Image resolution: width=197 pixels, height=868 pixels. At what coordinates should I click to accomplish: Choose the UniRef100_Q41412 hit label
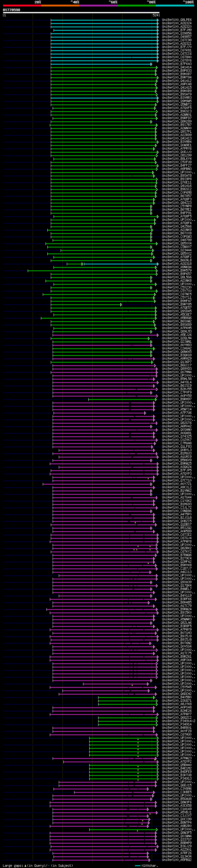(176, 81)
